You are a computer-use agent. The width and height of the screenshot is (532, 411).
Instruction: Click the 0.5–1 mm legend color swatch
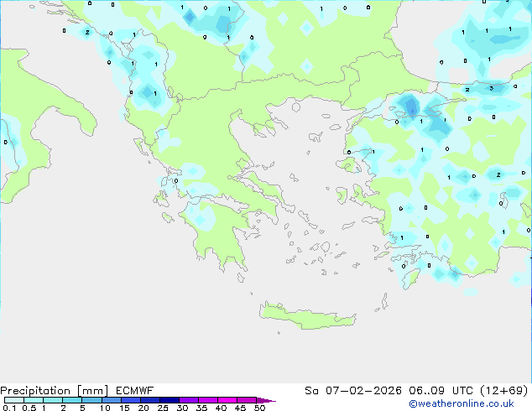pyautogui.click(x=34, y=400)
